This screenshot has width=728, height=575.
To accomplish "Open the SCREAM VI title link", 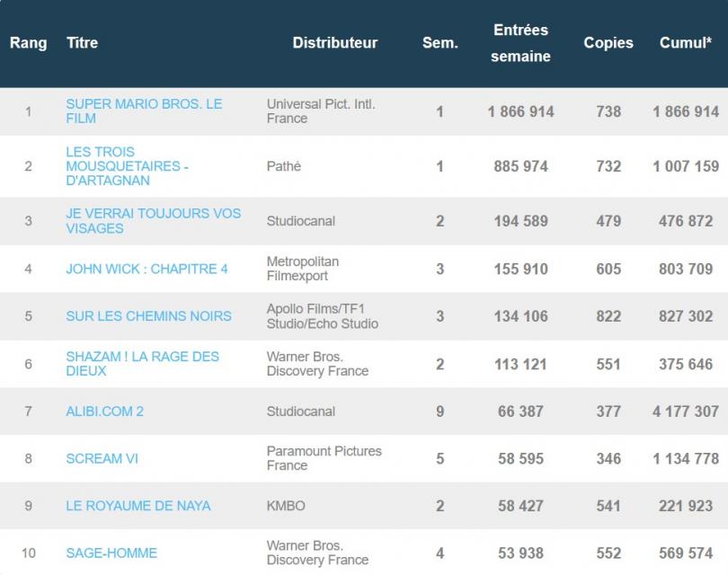I will (x=102, y=458).
